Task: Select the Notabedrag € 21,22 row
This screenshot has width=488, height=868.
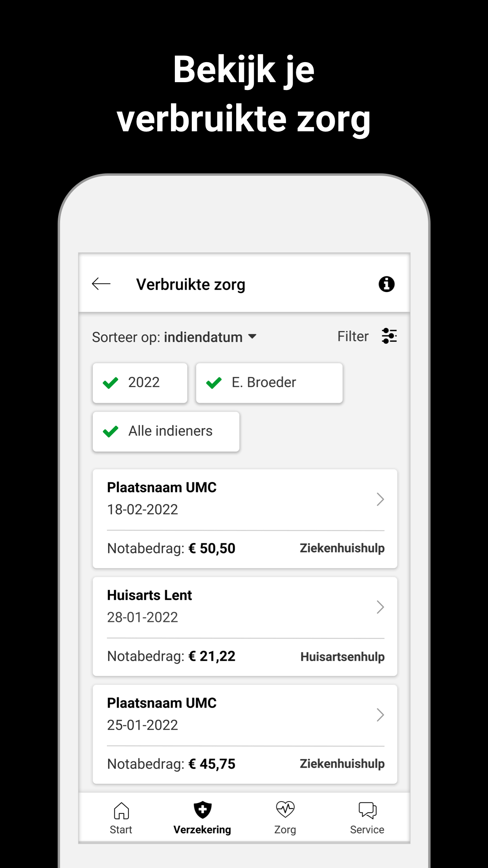Action: point(246,657)
